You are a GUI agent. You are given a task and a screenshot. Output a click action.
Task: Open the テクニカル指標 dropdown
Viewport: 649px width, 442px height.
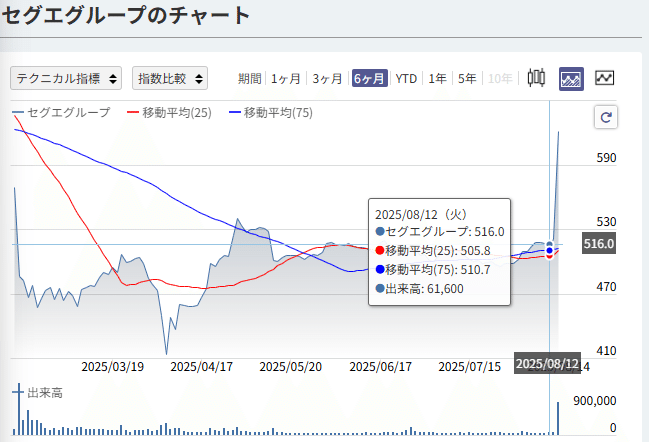click(x=66, y=78)
